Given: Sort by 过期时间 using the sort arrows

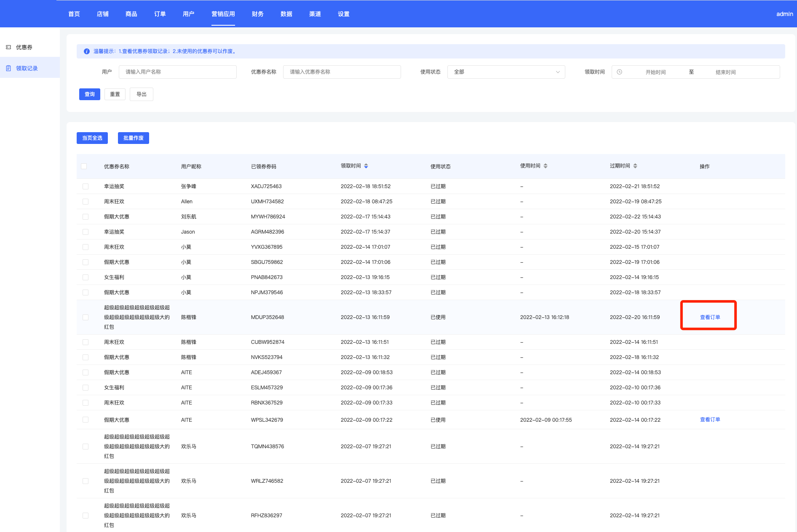Looking at the screenshot, I should coord(635,166).
